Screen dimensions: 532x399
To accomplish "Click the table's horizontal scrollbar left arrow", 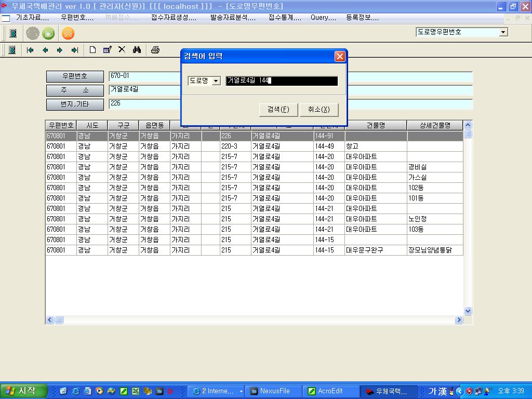I will pos(50,320).
